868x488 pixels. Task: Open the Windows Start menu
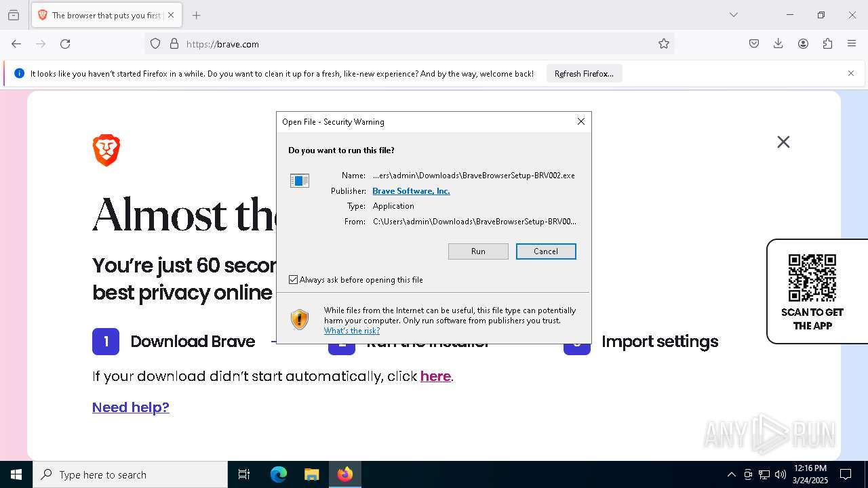pos(16,474)
